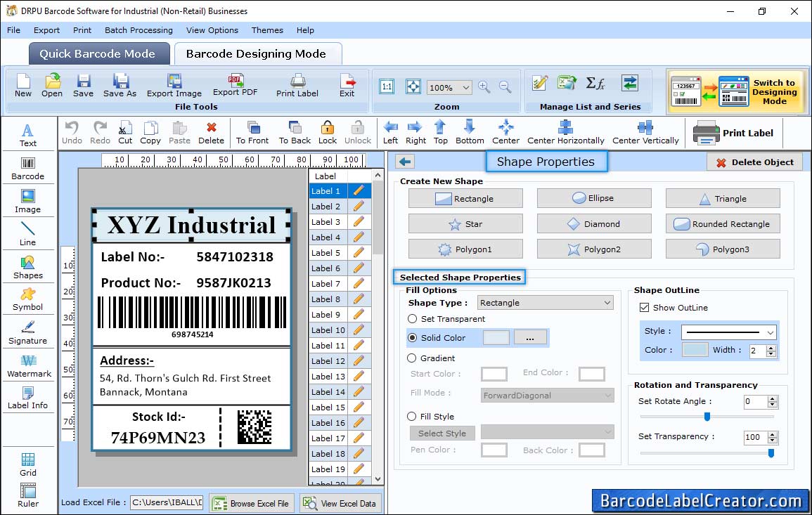Open the File menu
This screenshot has width=812, height=515.
coord(14,30)
